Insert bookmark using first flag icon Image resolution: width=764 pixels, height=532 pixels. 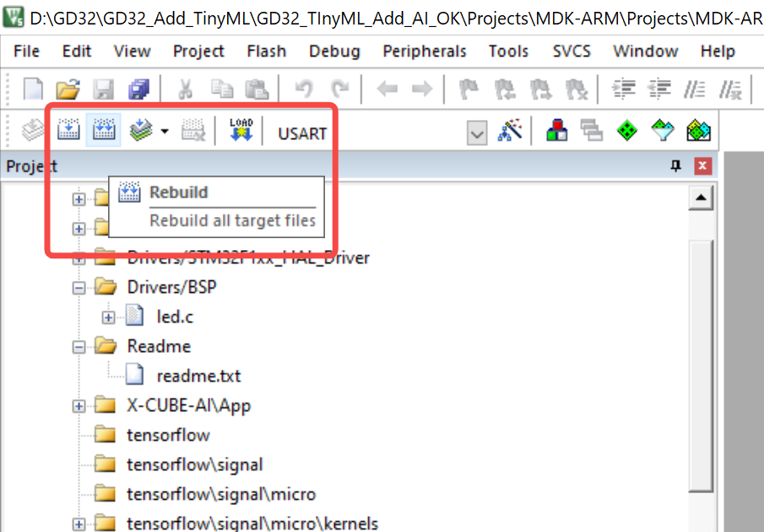[469, 90]
